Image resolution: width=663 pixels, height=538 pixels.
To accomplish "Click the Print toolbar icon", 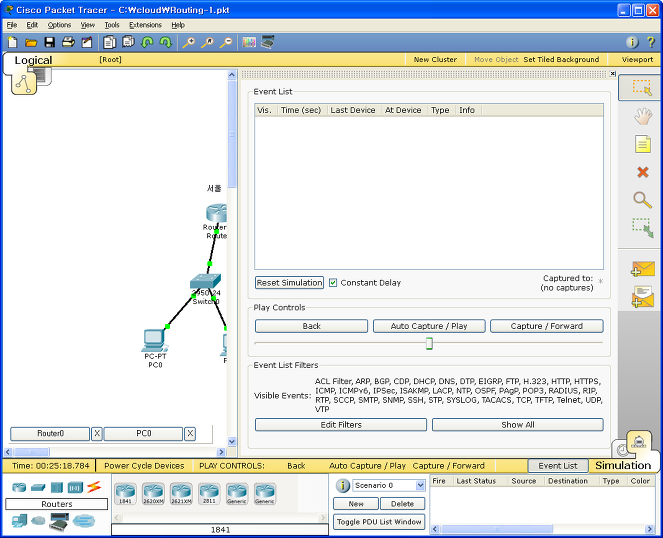I will click(x=68, y=42).
